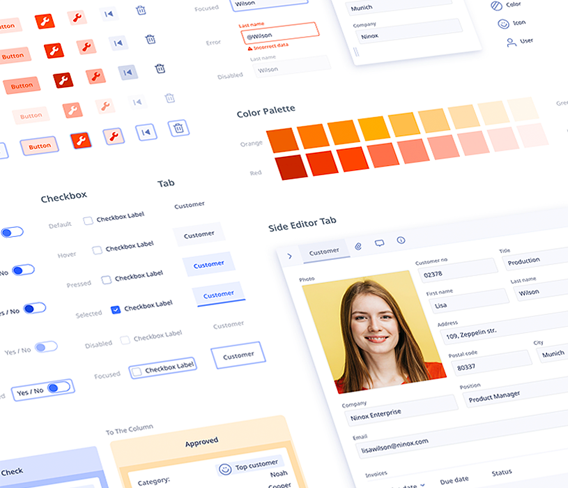Image resolution: width=568 pixels, height=488 pixels.
Task: Check the Pressed state Checkbox Label box
Action: point(106,280)
